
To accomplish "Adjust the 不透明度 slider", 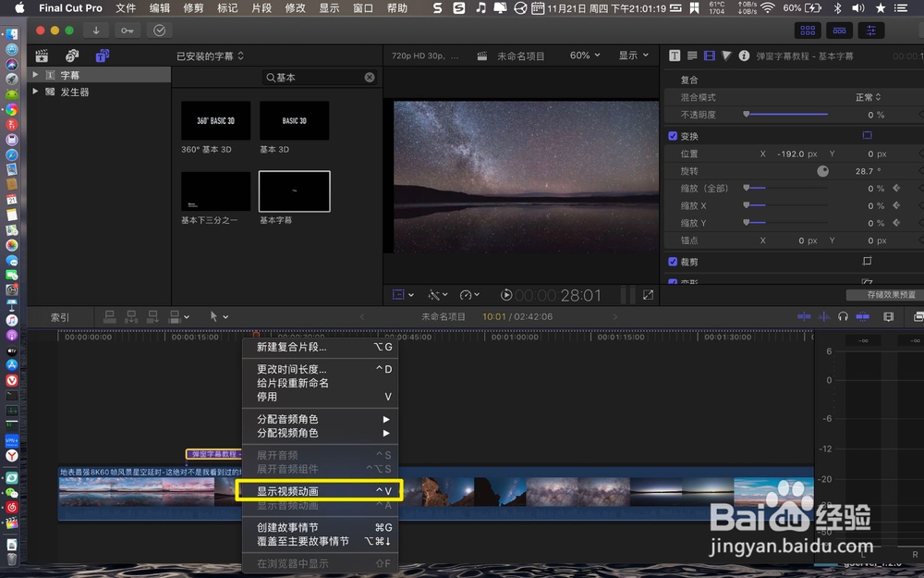I will coord(785,115).
